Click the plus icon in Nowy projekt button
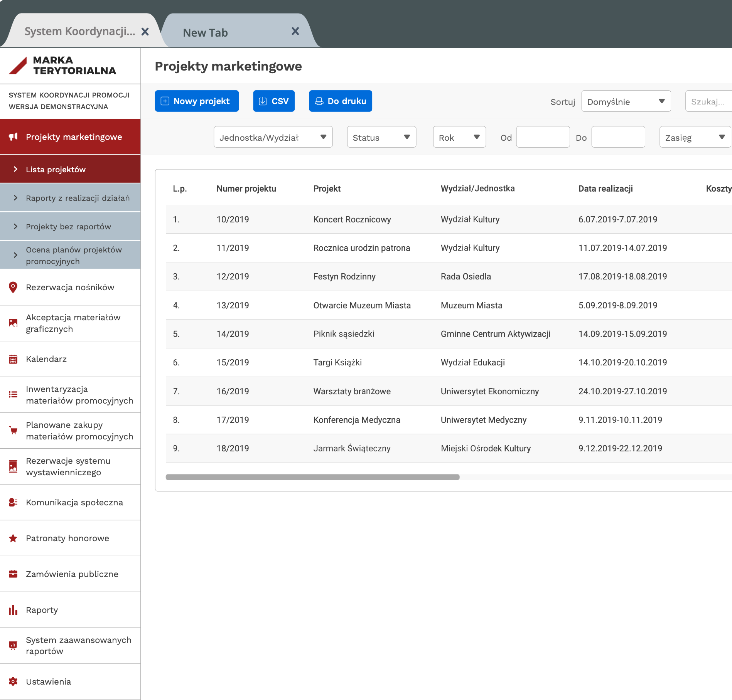The height and width of the screenshot is (700, 732). point(165,101)
